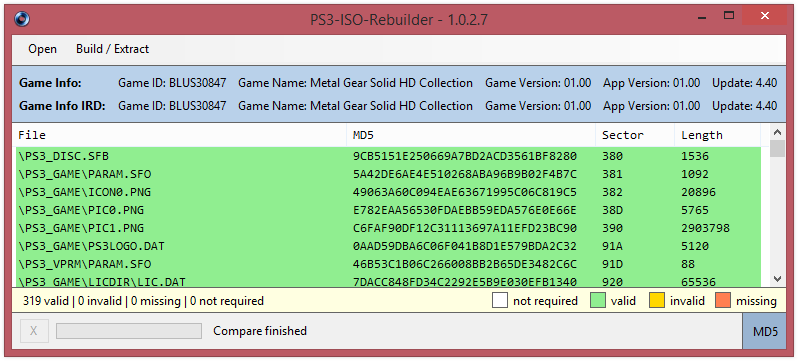Click Game Name in the Game Info IRD row

tap(355, 106)
